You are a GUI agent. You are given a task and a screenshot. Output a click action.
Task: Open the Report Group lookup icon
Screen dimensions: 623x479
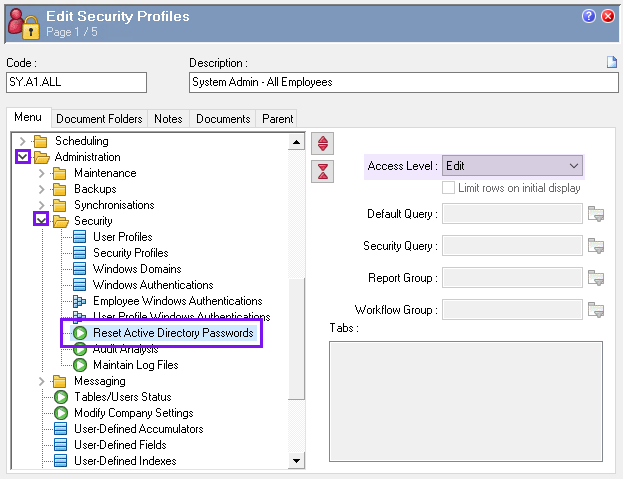pyautogui.click(x=596, y=278)
